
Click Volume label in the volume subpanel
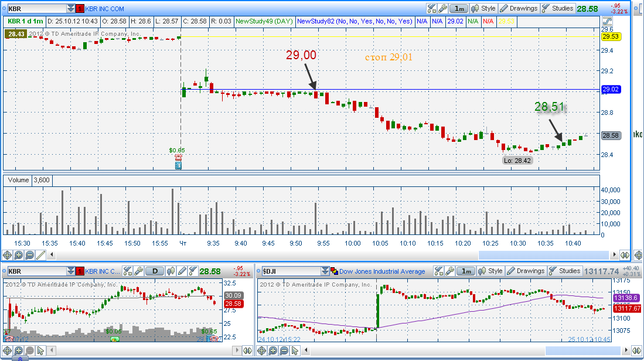pos(19,180)
